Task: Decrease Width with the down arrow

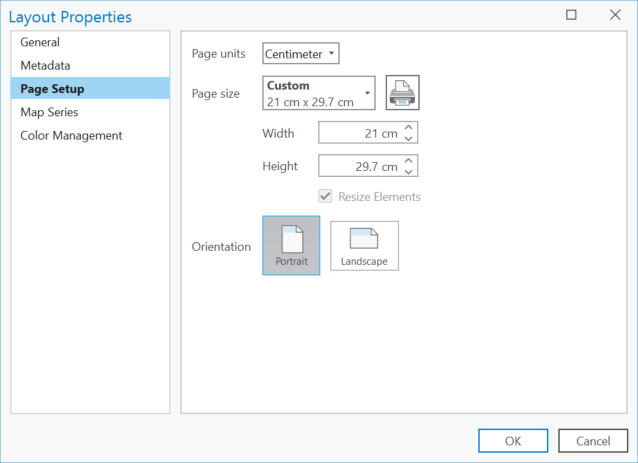Action: pos(409,138)
